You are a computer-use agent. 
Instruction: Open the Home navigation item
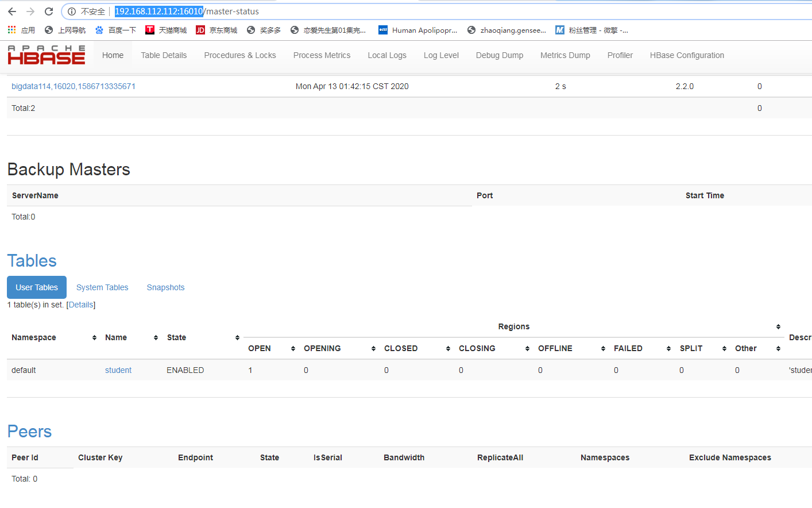pyautogui.click(x=113, y=55)
